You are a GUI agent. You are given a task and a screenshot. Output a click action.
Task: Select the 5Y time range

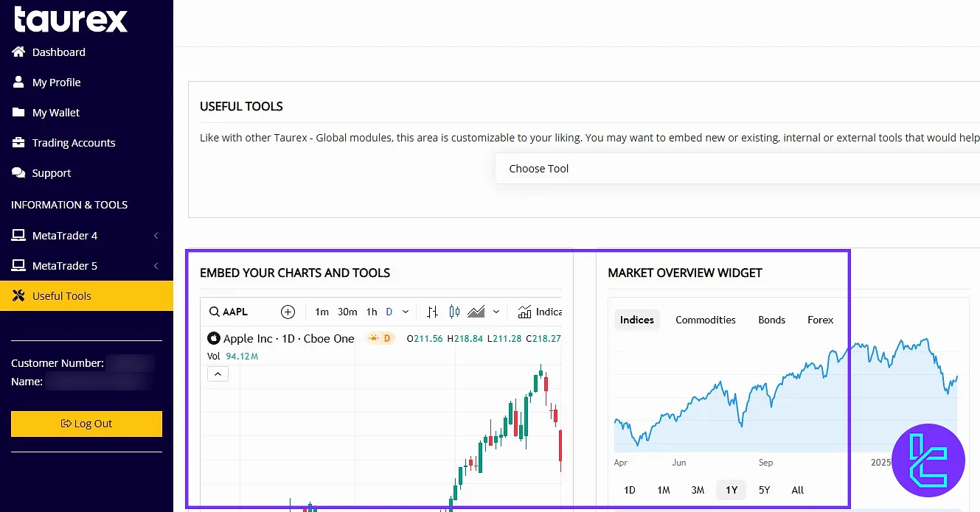(x=764, y=490)
